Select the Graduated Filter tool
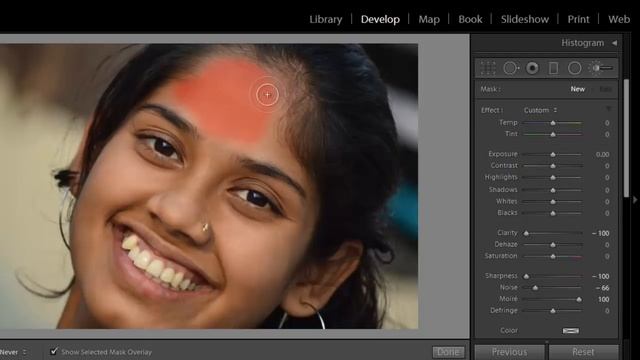Viewport: 640px width, 360px height. (553, 68)
